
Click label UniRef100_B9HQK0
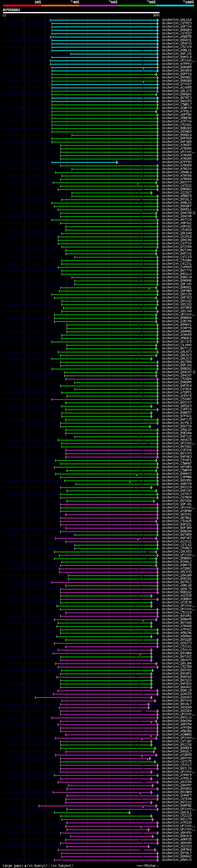177,94
